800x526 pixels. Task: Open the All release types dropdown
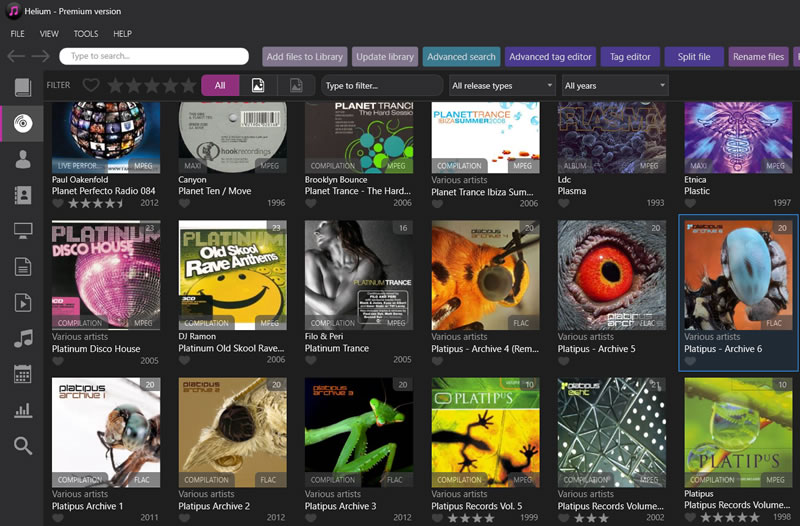pos(502,85)
